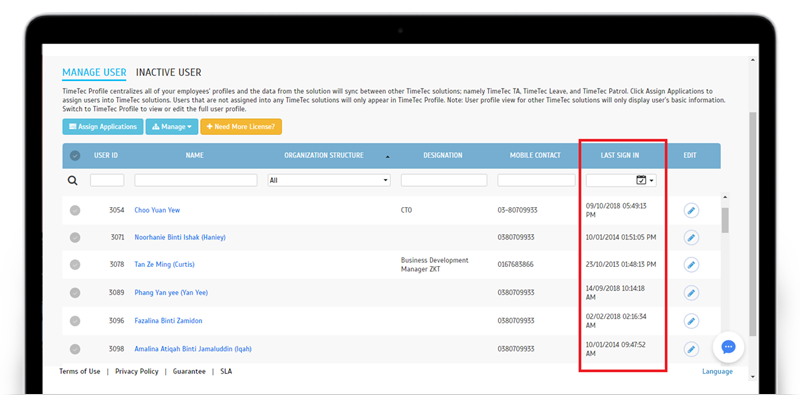800x395 pixels.
Task: Click the Name filter field
Action: click(x=196, y=180)
